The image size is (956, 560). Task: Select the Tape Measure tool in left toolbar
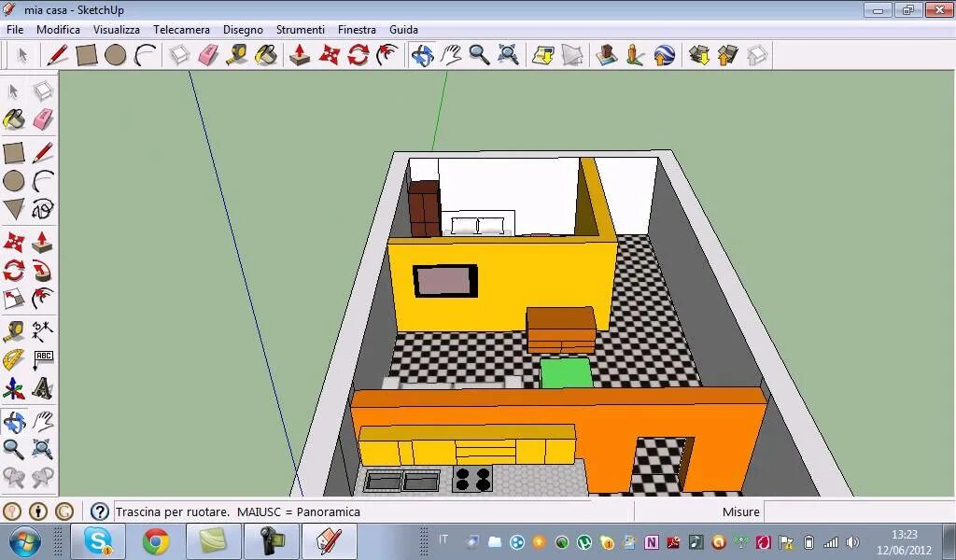click(13, 332)
